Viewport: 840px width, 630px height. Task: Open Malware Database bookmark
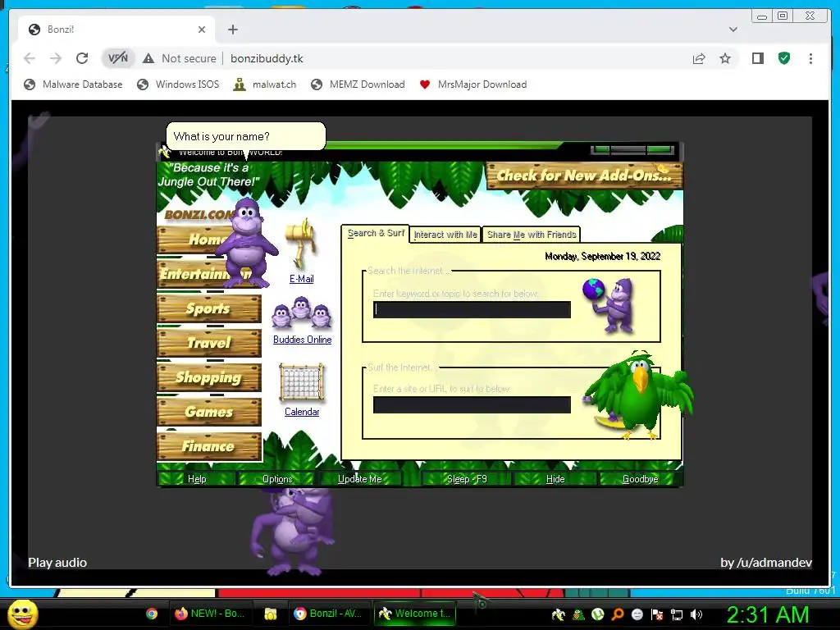[x=73, y=84]
